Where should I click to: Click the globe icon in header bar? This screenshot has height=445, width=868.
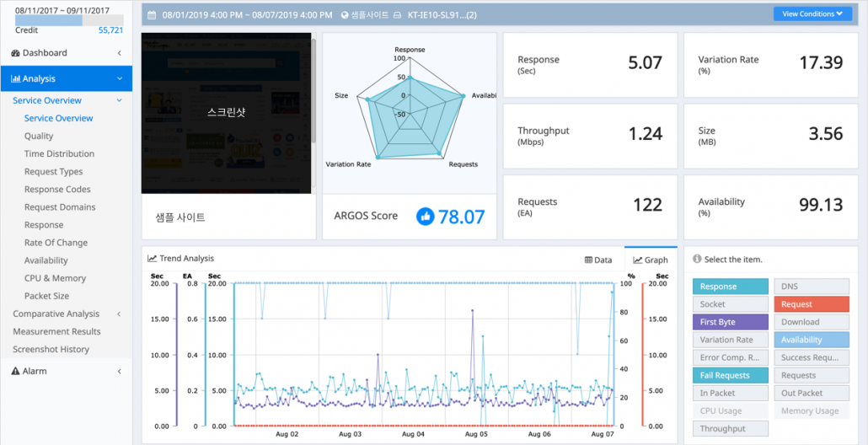point(346,15)
